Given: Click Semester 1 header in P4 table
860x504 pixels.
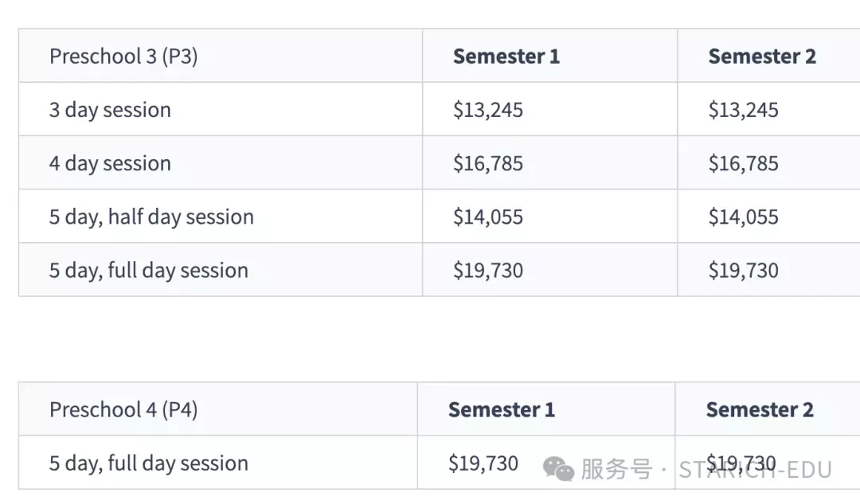Looking at the screenshot, I should point(502,410).
